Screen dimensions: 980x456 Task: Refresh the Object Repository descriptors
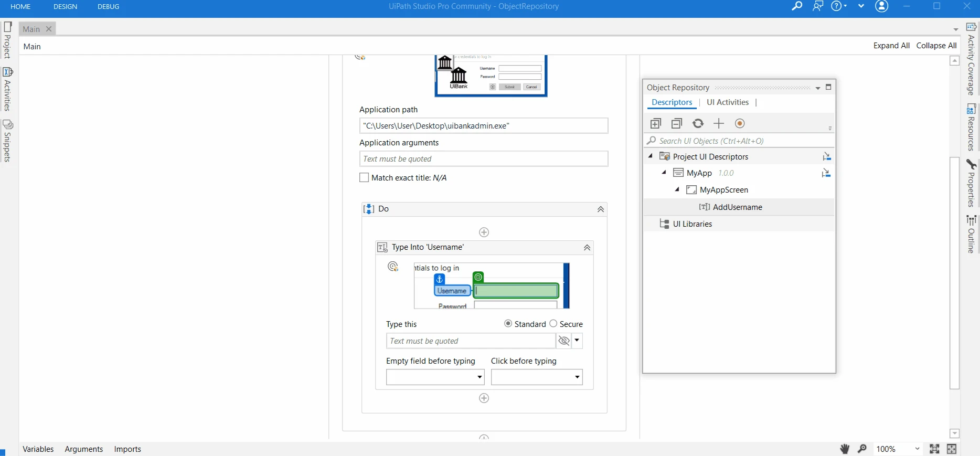tap(698, 123)
